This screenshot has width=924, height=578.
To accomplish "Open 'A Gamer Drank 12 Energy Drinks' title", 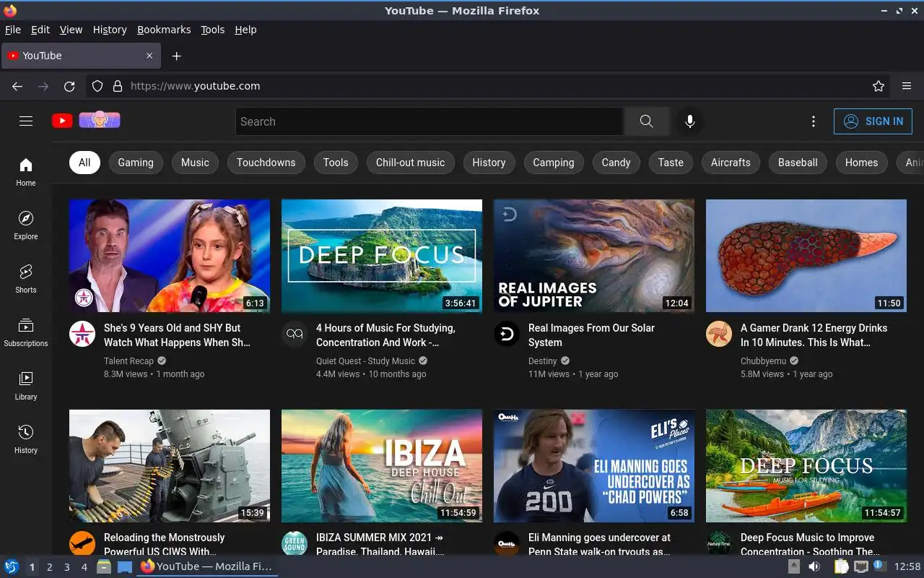I will point(814,335).
